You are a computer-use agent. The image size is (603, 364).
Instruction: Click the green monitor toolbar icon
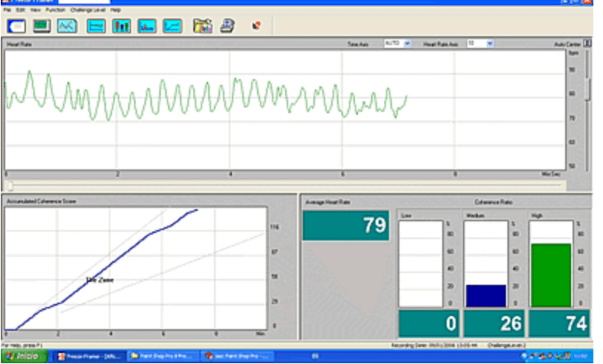42,26
